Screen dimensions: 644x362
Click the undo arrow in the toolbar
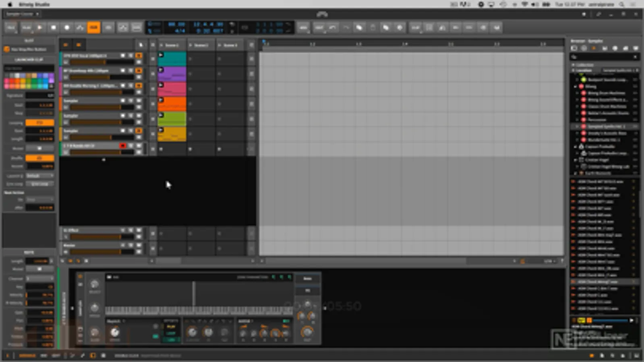click(x=333, y=27)
